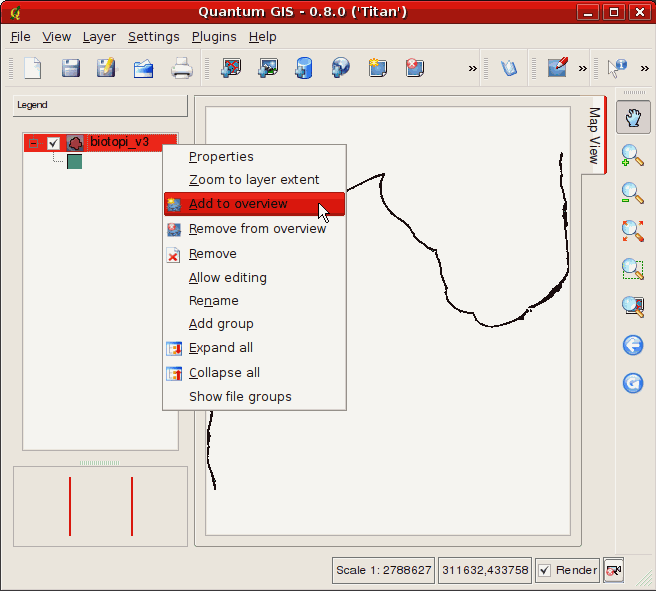Screen dimensions: 656x591
Task: Open the Plugins menu
Action: [x=214, y=37]
